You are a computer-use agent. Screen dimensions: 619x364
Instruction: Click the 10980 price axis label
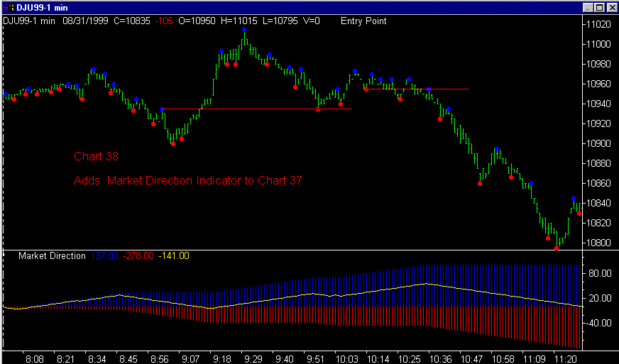tap(599, 64)
